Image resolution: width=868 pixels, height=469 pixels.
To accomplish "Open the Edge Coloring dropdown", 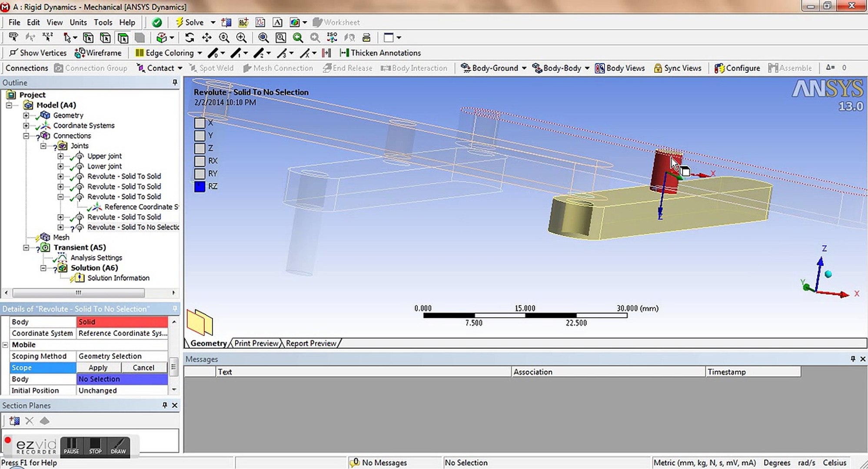I will (x=200, y=53).
